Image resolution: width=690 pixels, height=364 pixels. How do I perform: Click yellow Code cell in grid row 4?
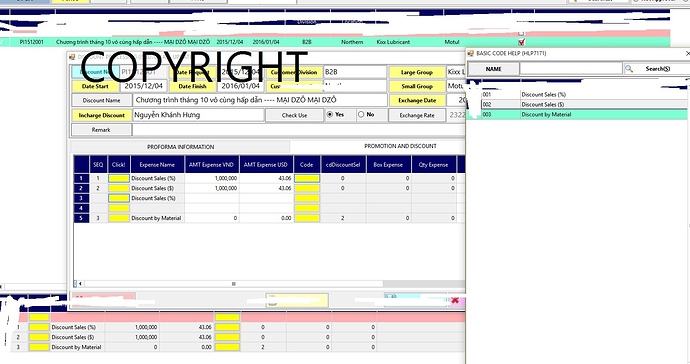[307, 208]
